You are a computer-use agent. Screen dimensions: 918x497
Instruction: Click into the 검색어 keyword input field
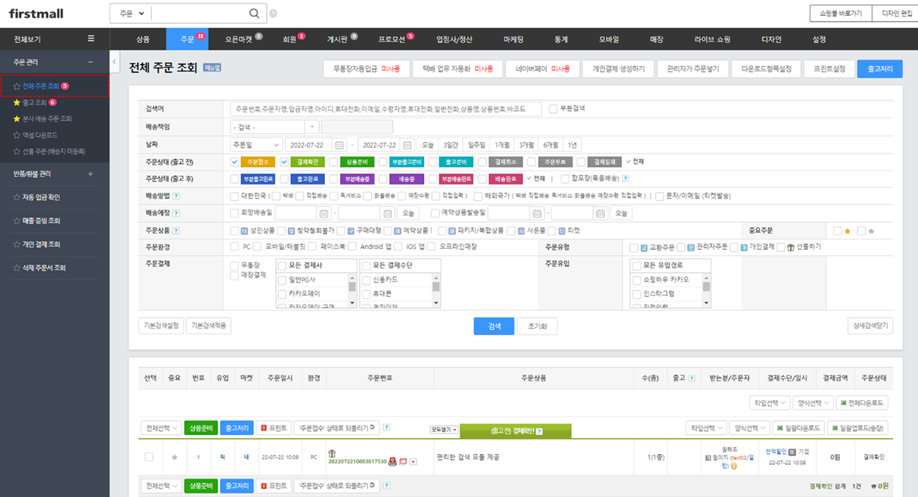[386, 109]
